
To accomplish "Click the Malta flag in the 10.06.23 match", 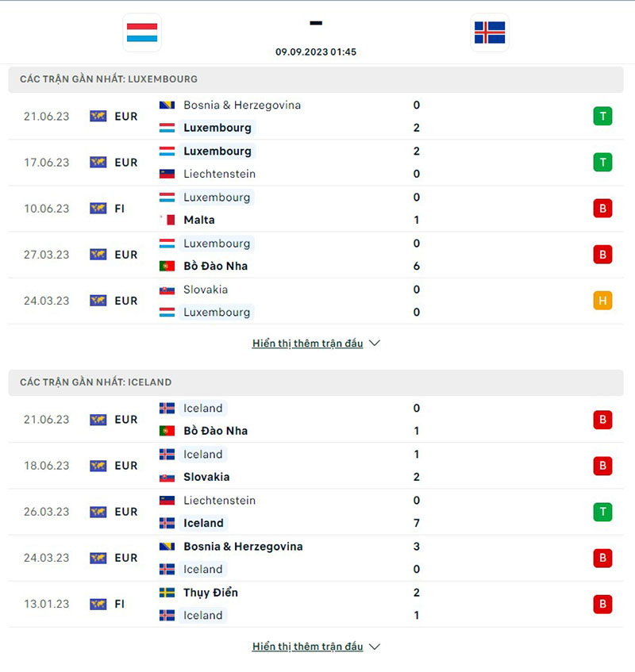I will click(167, 220).
